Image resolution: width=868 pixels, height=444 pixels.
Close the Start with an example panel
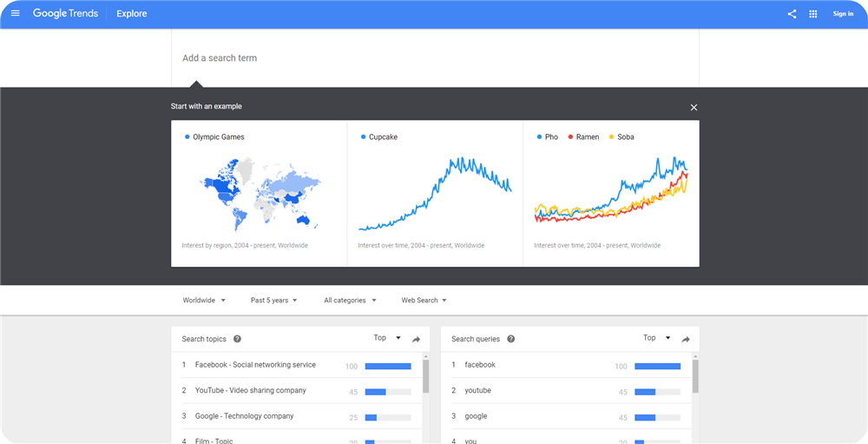click(x=694, y=108)
